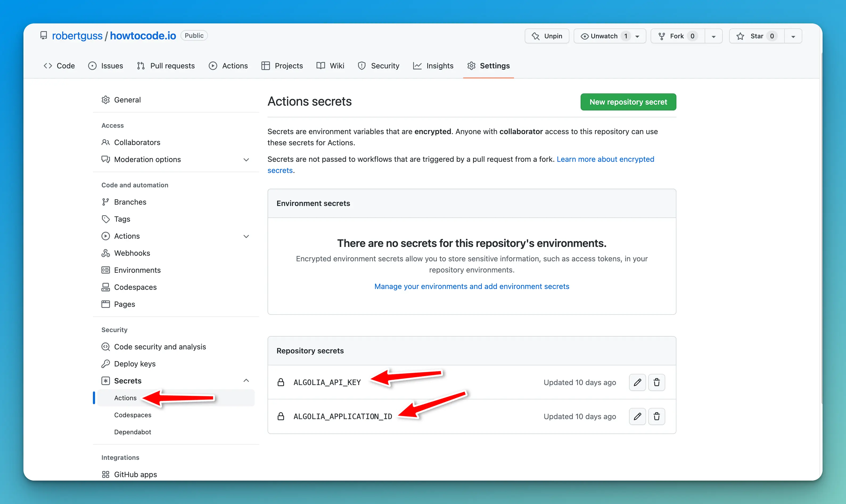
Task: Select the Settings tab
Action: 488,65
